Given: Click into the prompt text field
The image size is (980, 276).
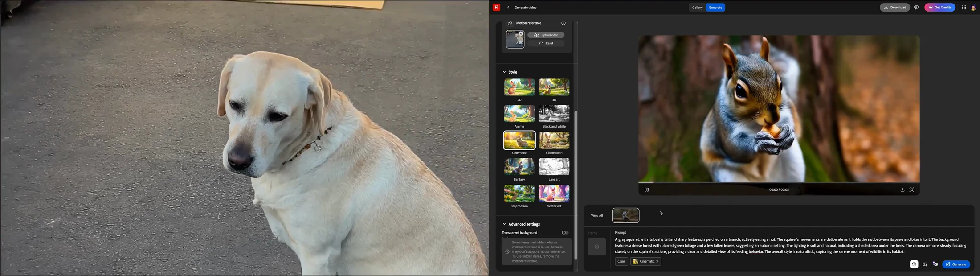Looking at the screenshot, I should (791, 246).
